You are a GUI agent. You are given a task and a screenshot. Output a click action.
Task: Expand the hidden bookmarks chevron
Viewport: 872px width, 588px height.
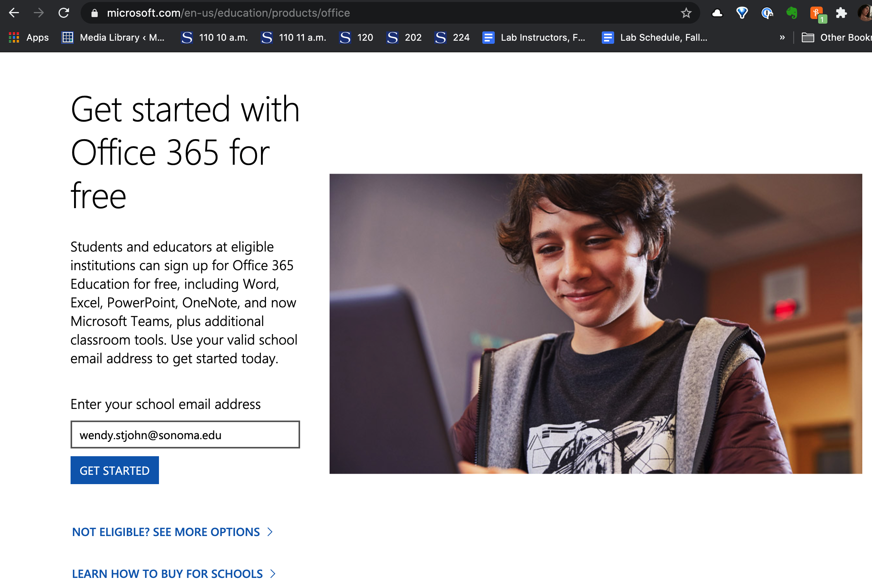(782, 38)
